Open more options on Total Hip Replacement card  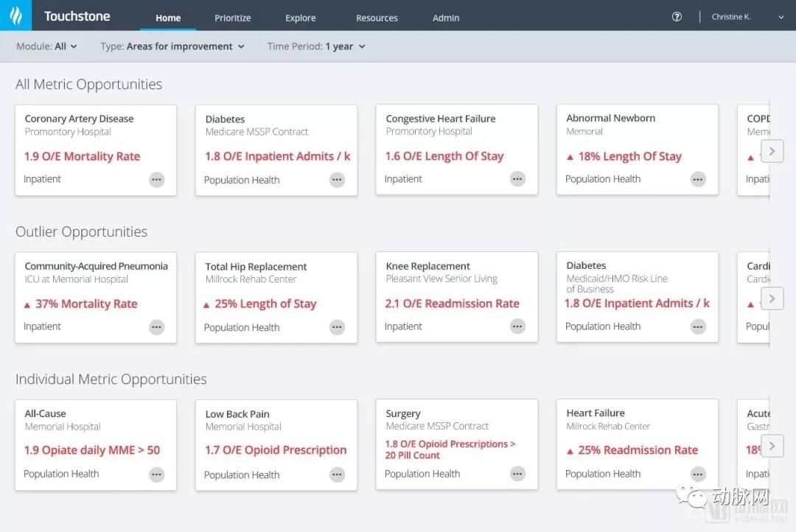337,327
